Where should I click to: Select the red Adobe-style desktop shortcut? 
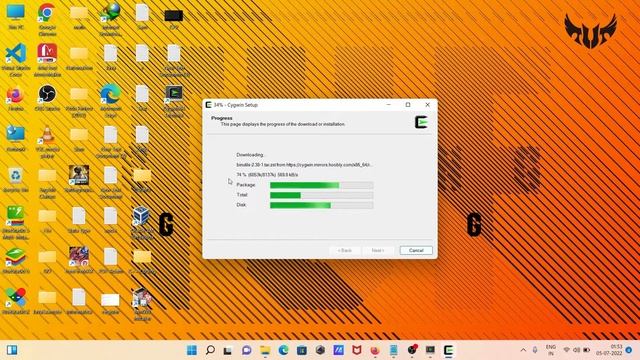(x=47, y=60)
